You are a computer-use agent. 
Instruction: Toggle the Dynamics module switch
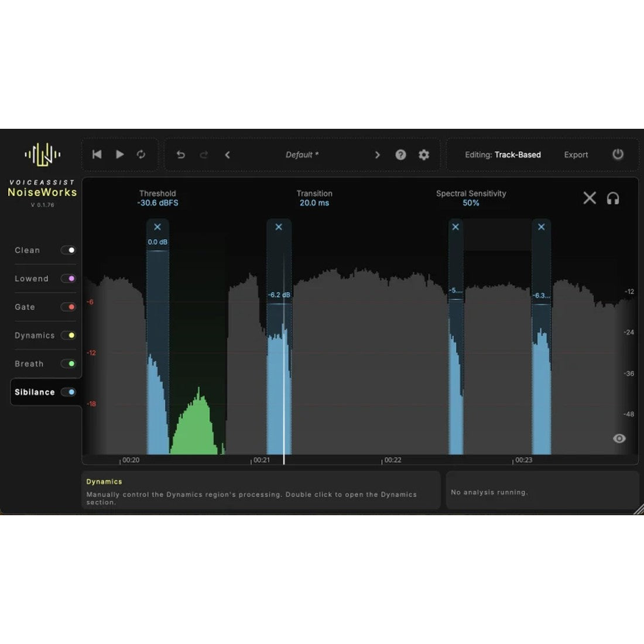tap(68, 335)
